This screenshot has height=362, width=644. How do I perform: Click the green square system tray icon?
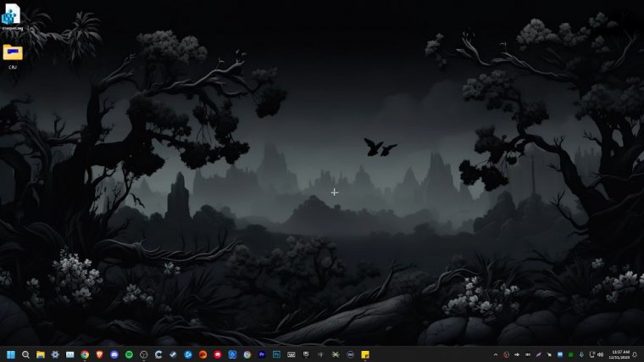(x=570, y=354)
